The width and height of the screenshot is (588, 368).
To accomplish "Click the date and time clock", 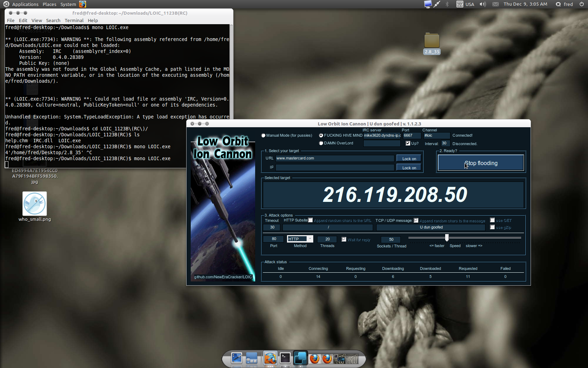I will click(x=525, y=4).
